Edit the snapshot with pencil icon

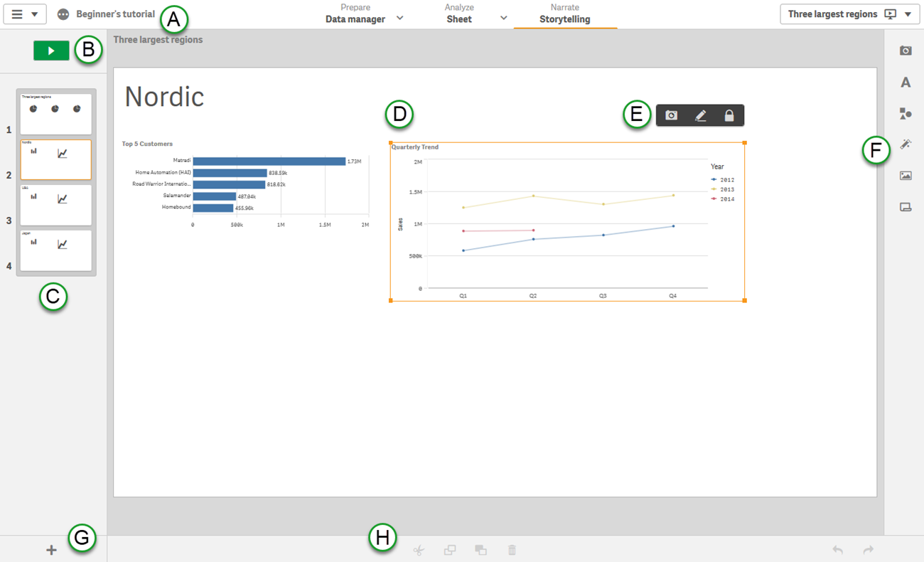tap(700, 115)
